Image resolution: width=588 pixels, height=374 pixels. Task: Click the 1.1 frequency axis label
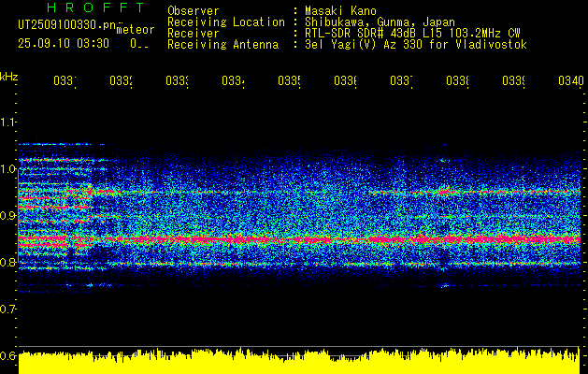7,122
